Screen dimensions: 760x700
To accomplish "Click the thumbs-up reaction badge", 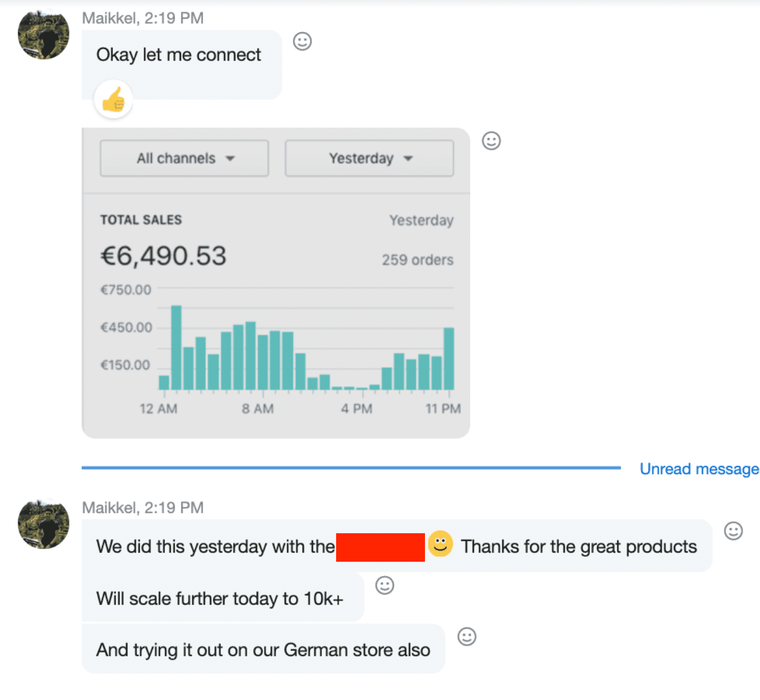I will click(114, 100).
